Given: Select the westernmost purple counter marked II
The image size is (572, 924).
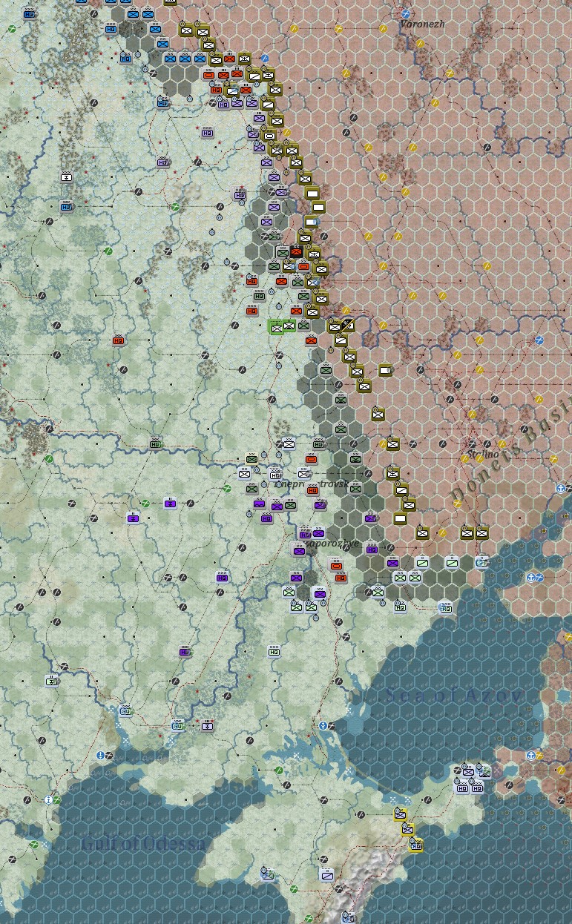Looking at the screenshot, I should (x=134, y=517).
